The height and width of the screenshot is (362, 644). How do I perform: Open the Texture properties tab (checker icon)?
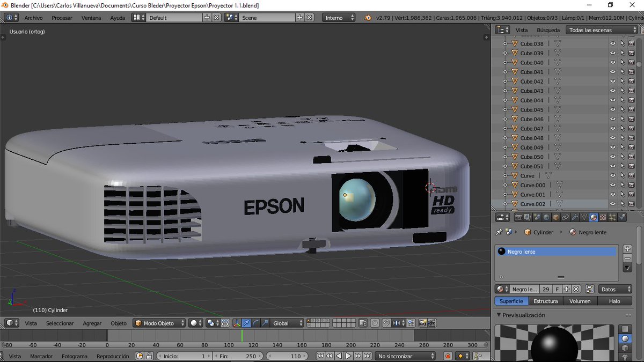click(x=603, y=217)
